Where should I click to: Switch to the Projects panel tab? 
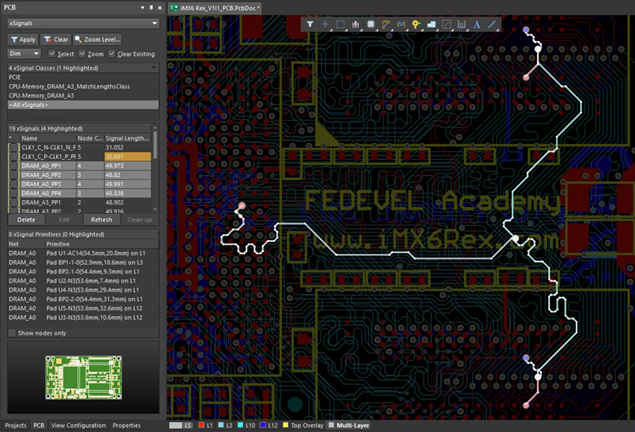point(15,425)
